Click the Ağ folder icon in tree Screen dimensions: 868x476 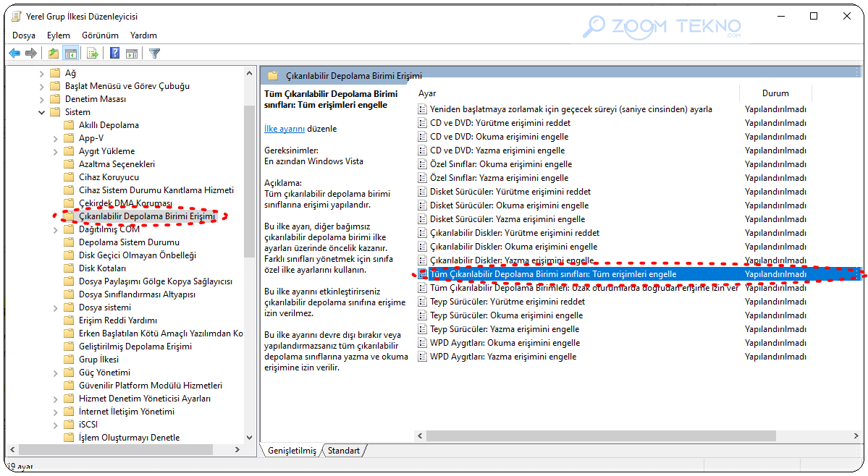tap(55, 73)
